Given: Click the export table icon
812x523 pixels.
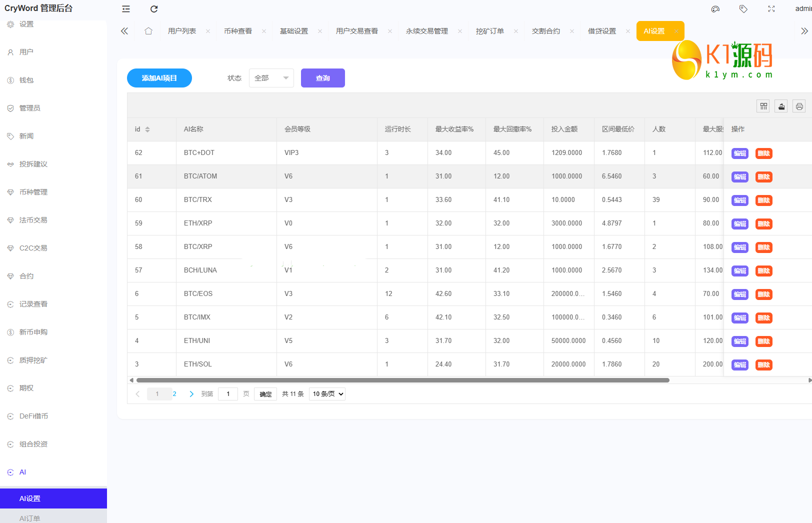Looking at the screenshot, I should (781, 106).
